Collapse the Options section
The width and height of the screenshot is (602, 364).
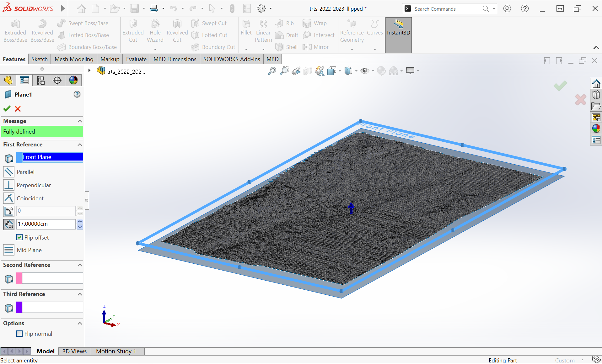click(80, 323)
